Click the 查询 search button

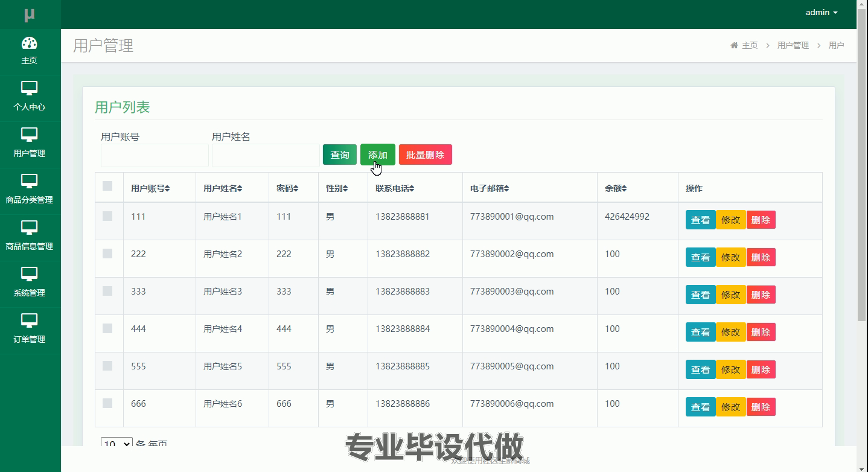(340, 155)
